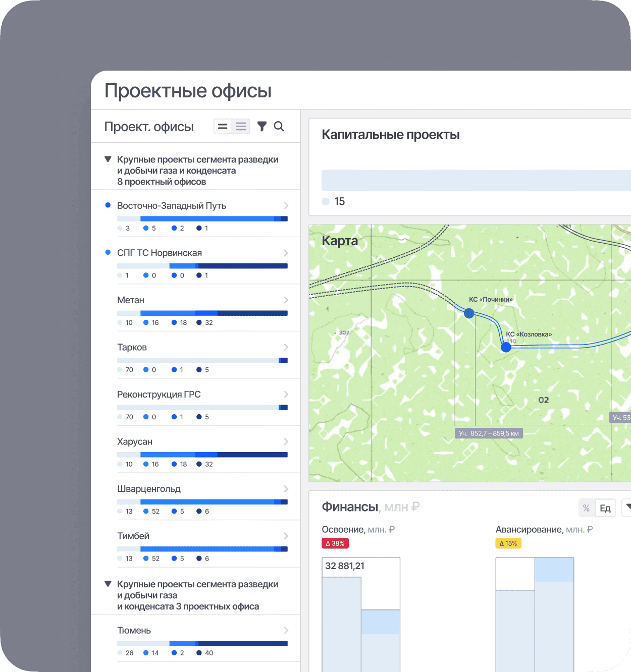Select Харусан project office
The image size is (631, 672).
point(195,450)
